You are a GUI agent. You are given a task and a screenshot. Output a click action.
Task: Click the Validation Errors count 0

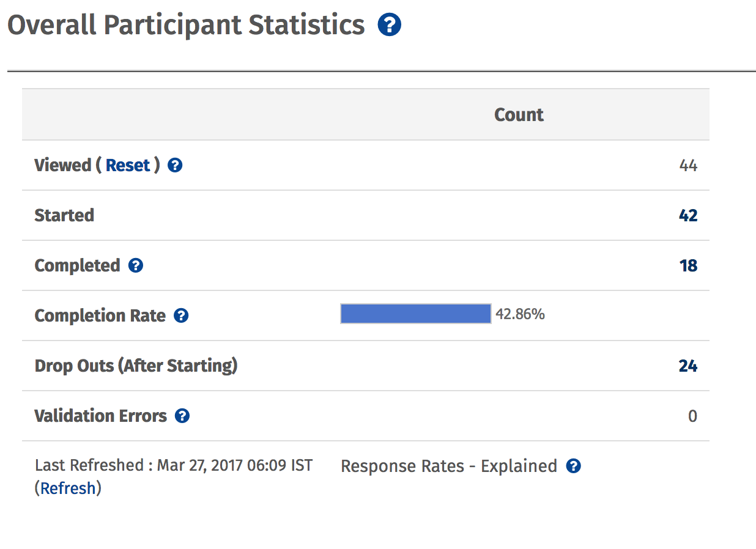(x=692, y=416)
